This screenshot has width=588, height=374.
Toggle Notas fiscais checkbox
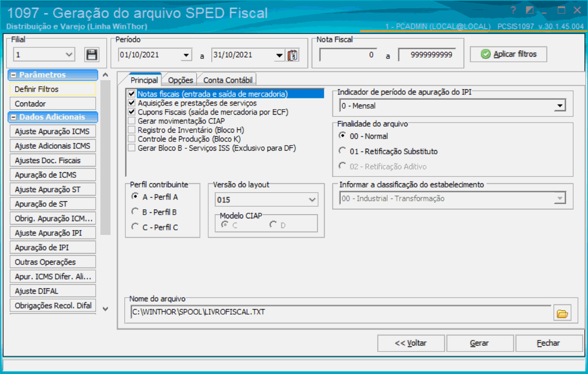click(x=132, y=94)
